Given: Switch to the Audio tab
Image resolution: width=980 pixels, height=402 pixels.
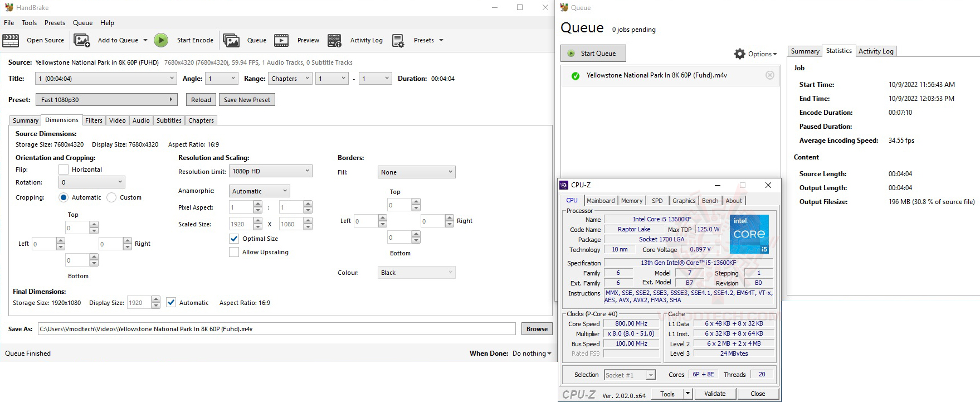Looking at the screenshot, I should (141, 120).
